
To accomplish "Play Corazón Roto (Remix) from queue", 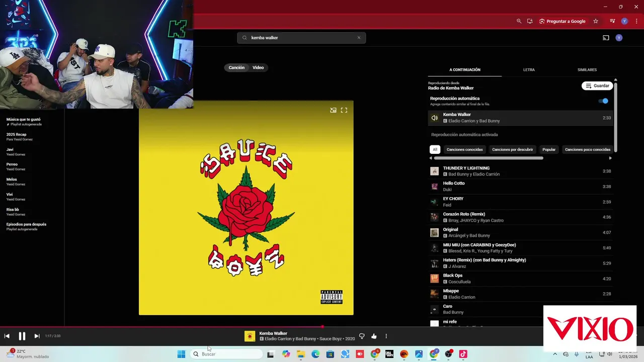I will pyautogui.click(x=521, y=217).
